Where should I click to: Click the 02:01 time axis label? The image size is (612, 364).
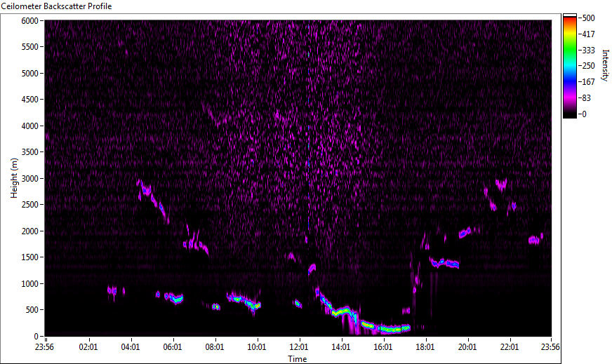click(88, 347)
